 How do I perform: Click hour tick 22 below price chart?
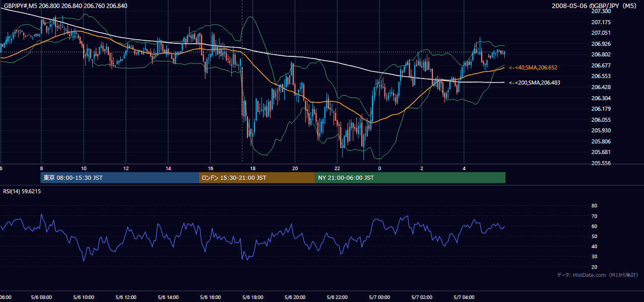point(338,168)
